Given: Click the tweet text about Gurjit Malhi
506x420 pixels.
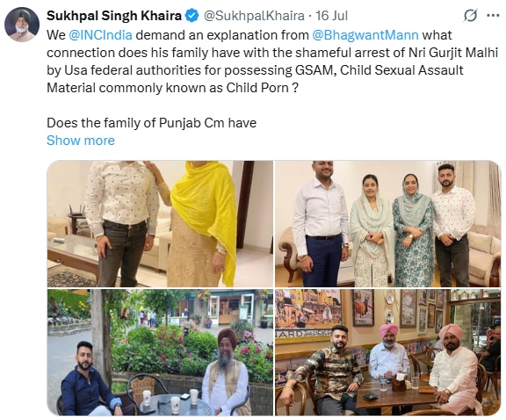Looking at the screenshot, I should click(x=272, y=62).
